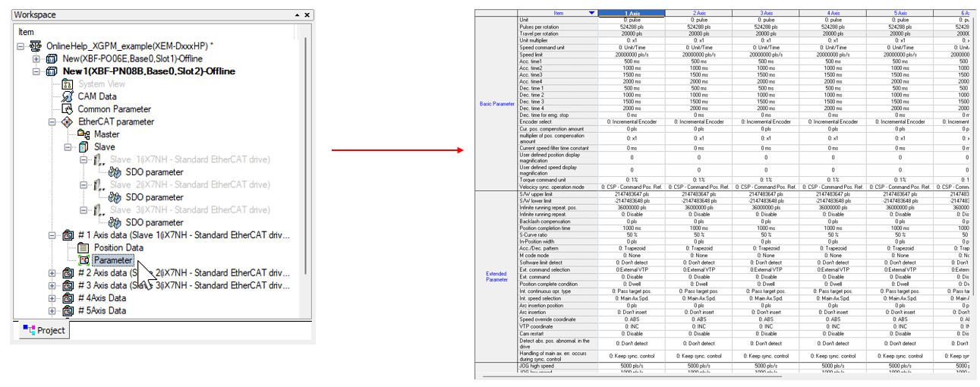Select the 4 Axis column header
Screen dimensions: 980x387
[833, 13]
